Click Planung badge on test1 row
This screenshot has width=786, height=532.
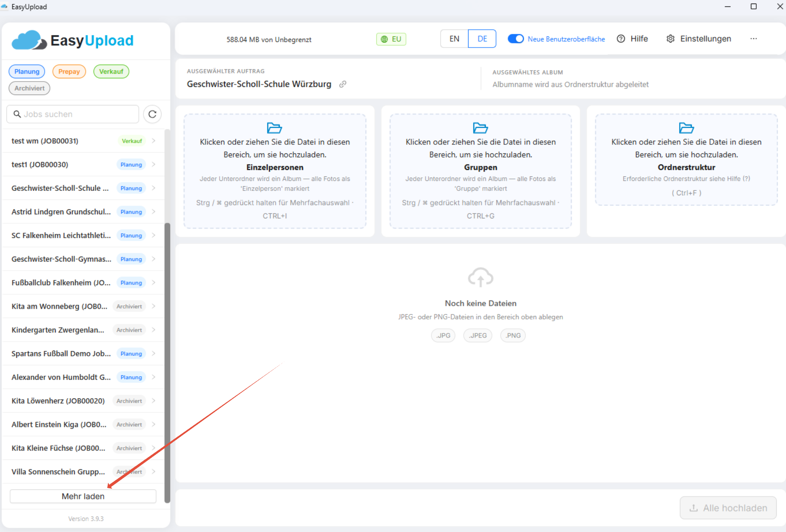point(131,164)
